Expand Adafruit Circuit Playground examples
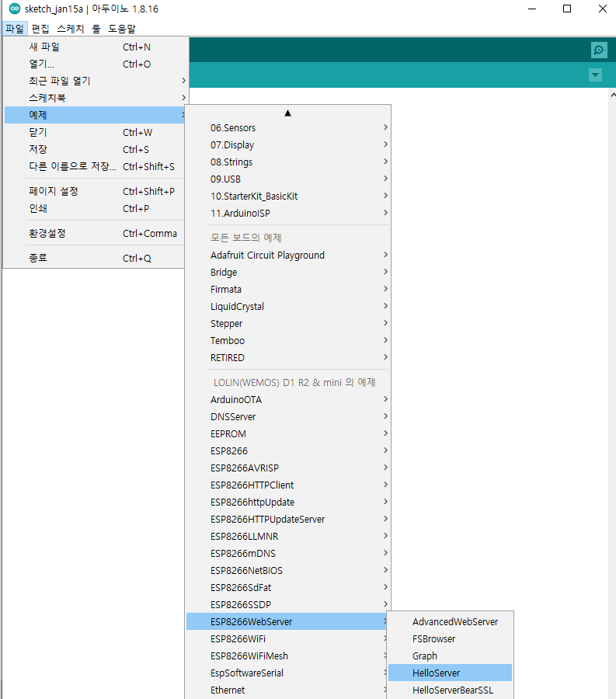This screenshot has width=616, height=699. [x=288, y=255]
